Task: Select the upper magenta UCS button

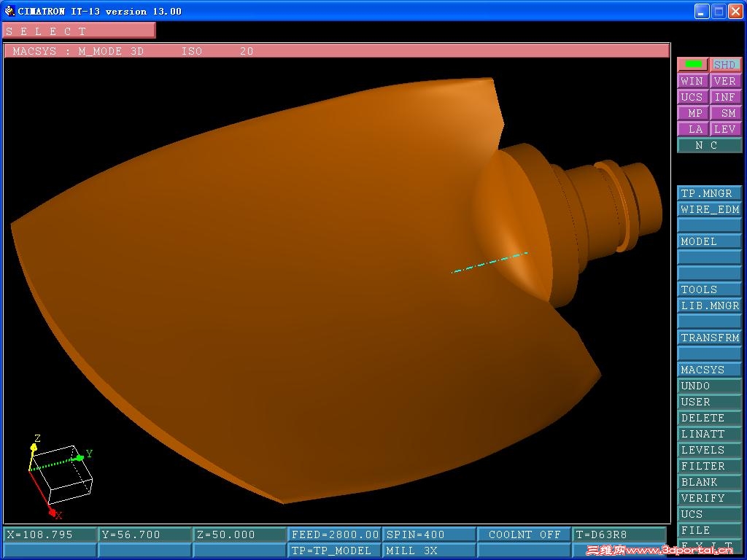Action: [x=692, y=97]
